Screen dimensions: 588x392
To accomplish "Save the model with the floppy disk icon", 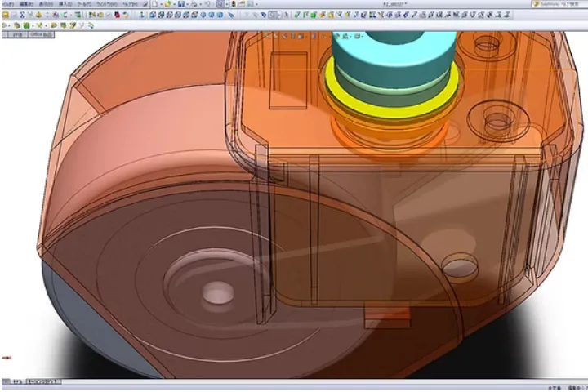I will [181, 4].
